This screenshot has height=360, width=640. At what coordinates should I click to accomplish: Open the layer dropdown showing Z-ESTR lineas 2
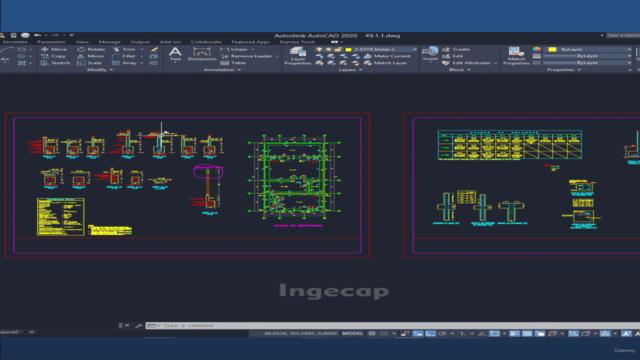366,49
